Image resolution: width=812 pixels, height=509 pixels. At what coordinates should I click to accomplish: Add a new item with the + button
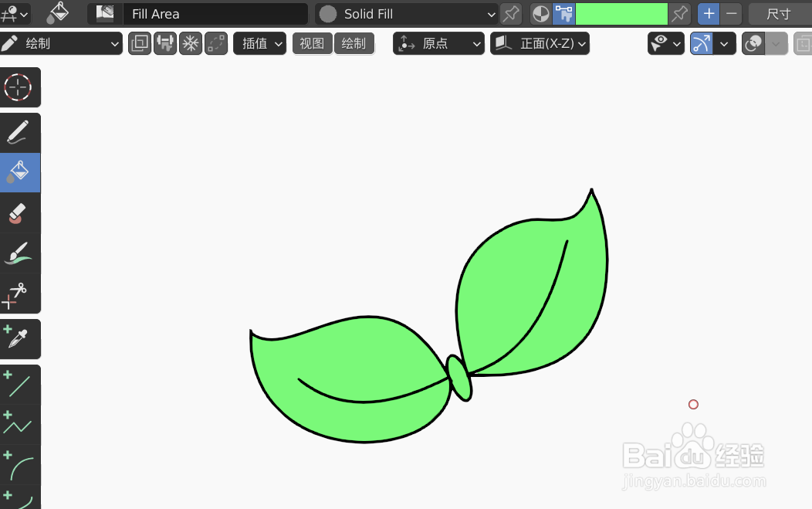(709, 14)
